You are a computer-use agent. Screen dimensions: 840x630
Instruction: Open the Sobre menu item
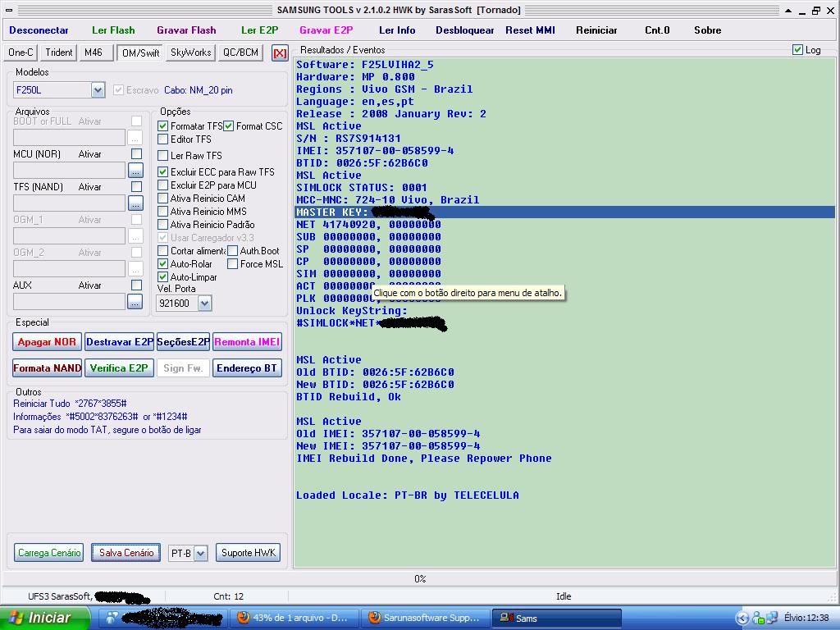708,30
